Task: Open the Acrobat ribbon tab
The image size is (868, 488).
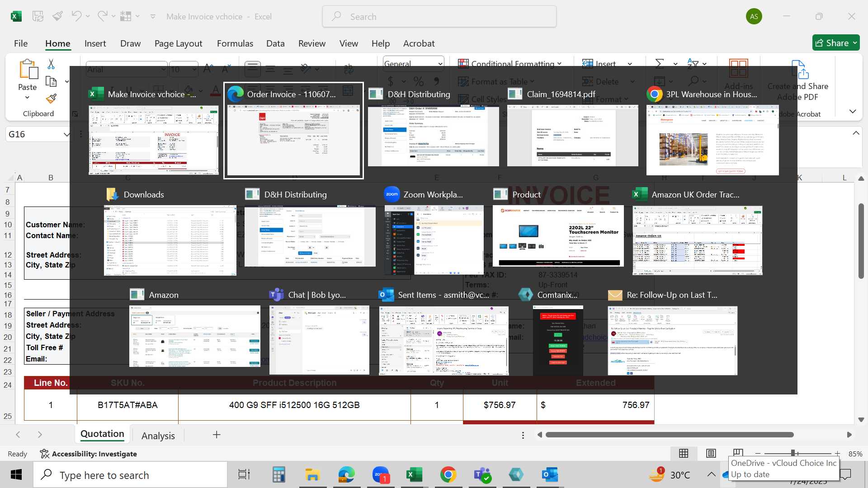Action: pos(419,43)
